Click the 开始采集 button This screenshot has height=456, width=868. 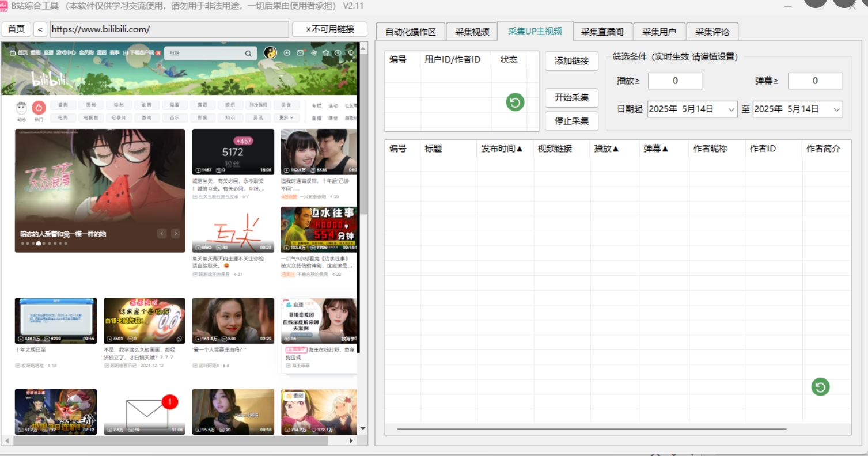(x=571, y=97)
